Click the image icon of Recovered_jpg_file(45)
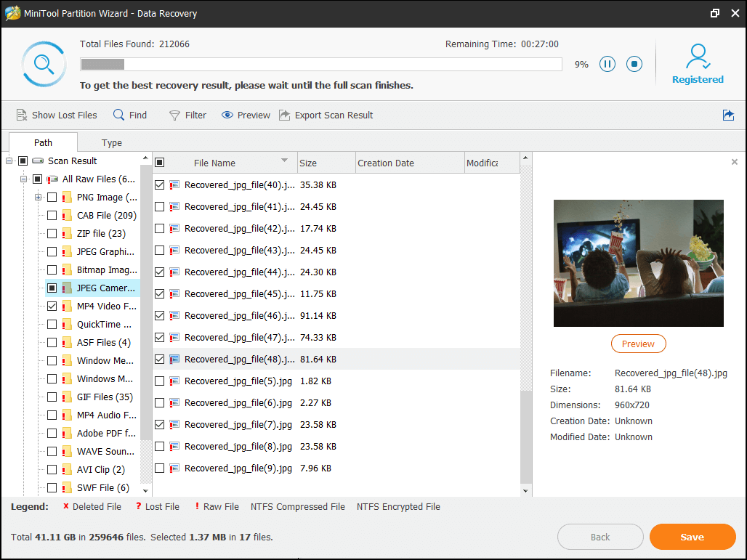This screenshot has width=747, height=560. [x=174, y=294]
